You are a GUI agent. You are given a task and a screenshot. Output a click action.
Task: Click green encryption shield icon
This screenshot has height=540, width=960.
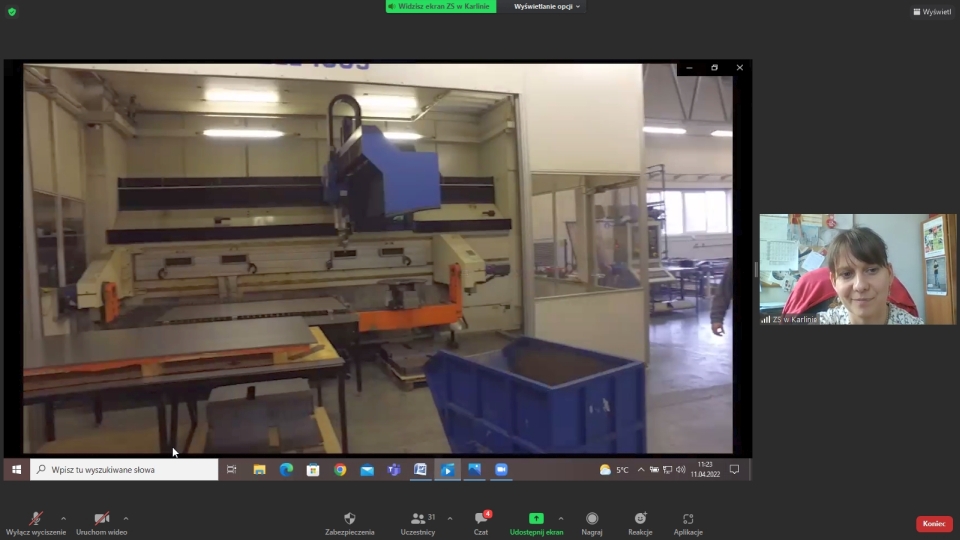click(x=12, y=12)
